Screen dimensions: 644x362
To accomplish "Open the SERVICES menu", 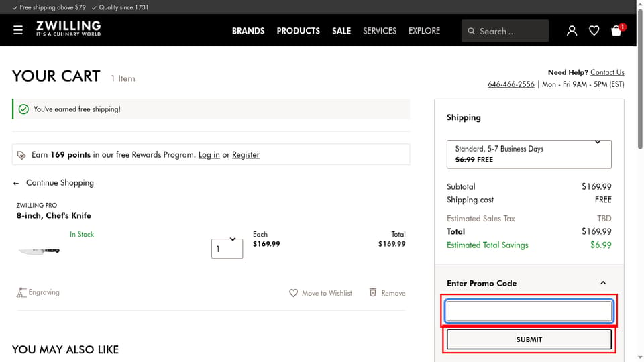I will [x=380, y=31].
